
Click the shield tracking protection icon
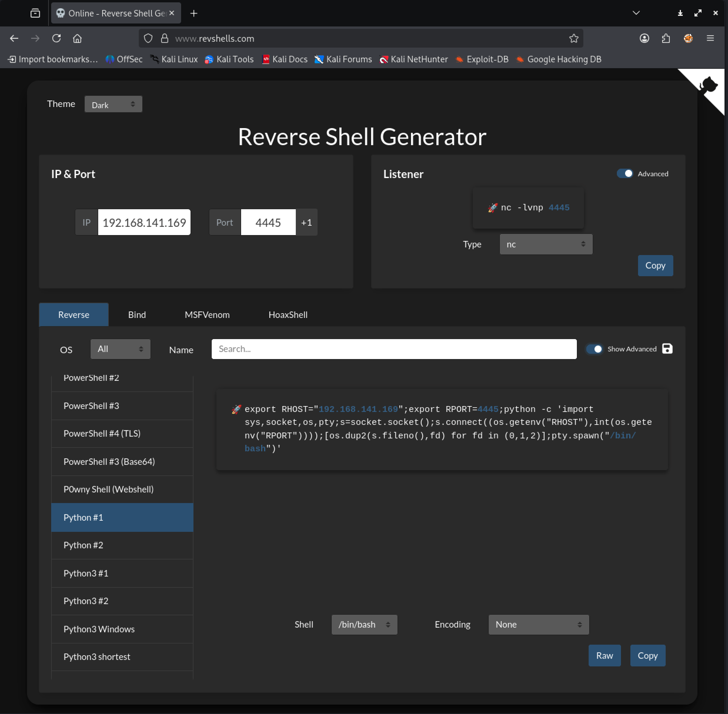click(148, 38)
